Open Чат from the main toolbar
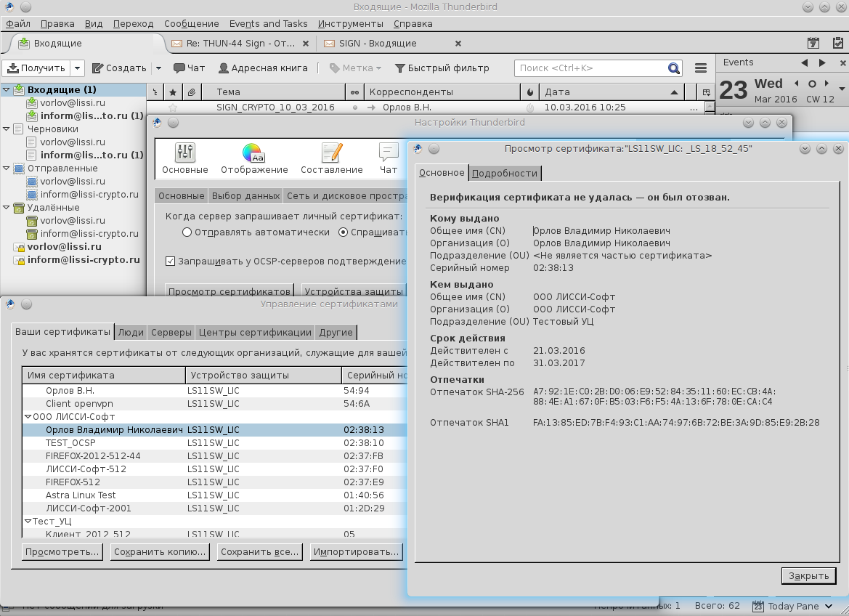Viewport: 849px width, 616px height. pos(189,68)
